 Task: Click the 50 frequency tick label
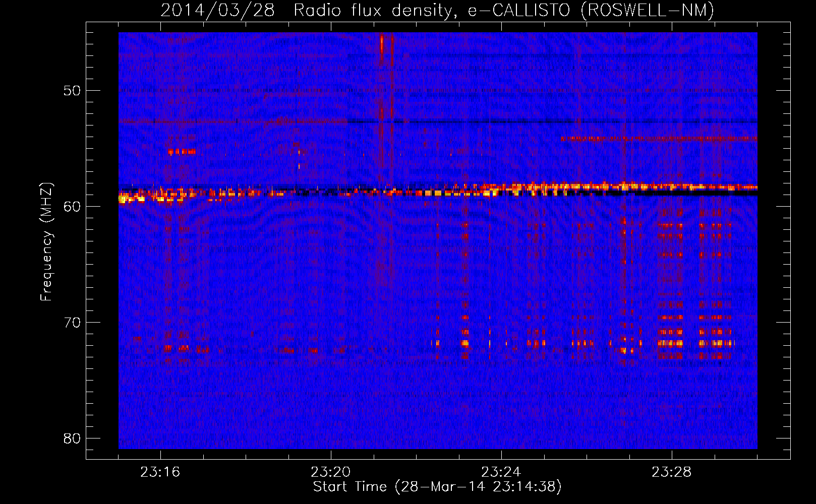pyautogui.click(x=73, y=91)
